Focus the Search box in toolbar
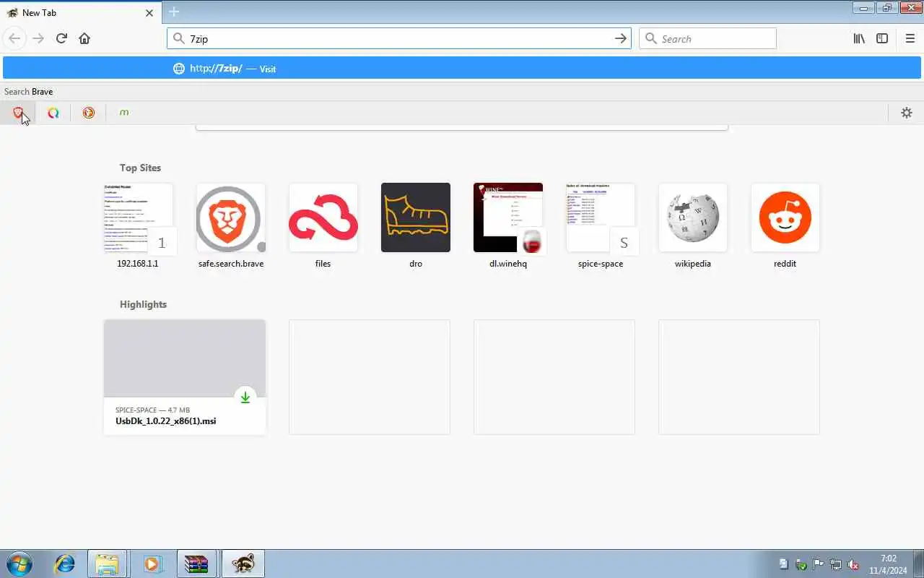This screenshot has height=578, width=924. tap(707, 38)
